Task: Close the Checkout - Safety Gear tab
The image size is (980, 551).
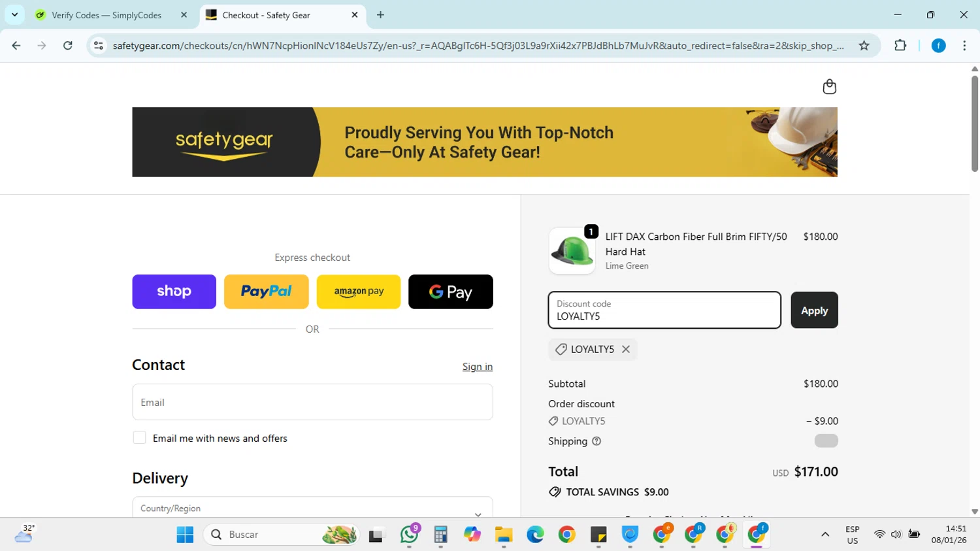Action: (x=355, y=14)
